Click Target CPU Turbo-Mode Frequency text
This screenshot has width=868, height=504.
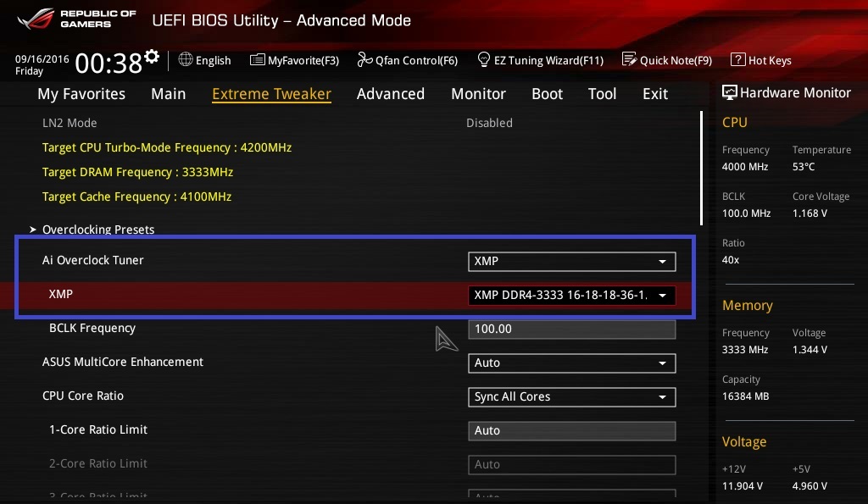click(x=167, y=147)
